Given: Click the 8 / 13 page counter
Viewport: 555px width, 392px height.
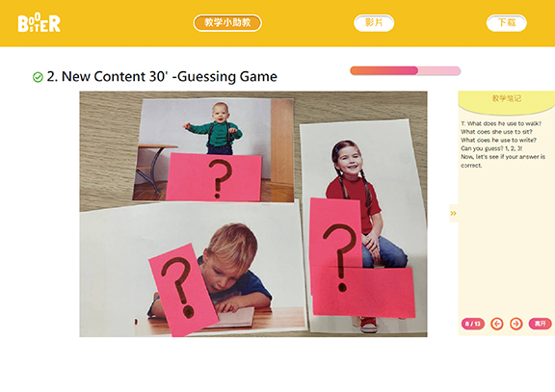Looking at the screenshot, I should click(473, 324).
